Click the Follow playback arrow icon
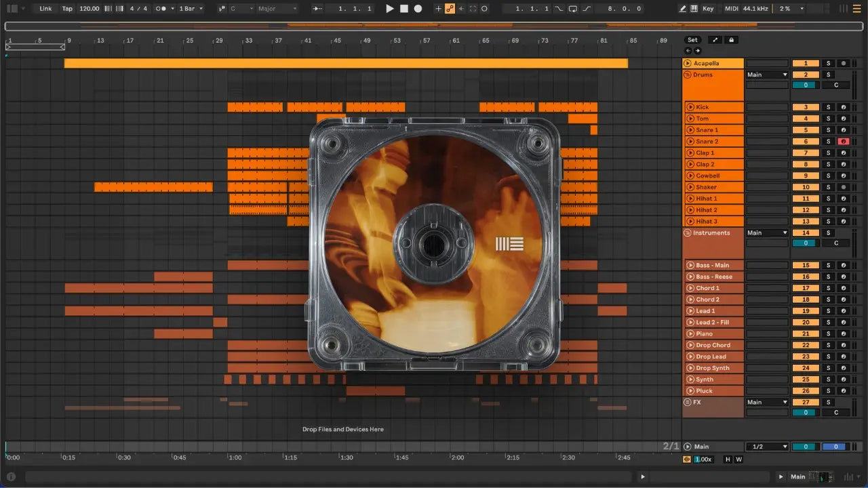This screenshot has width=868, height=488. tap(317, 9)
